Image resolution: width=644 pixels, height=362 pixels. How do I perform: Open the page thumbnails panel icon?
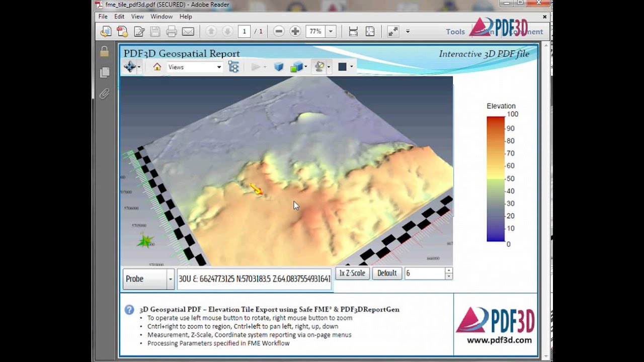pyautogui.click(x=104, y=72)
